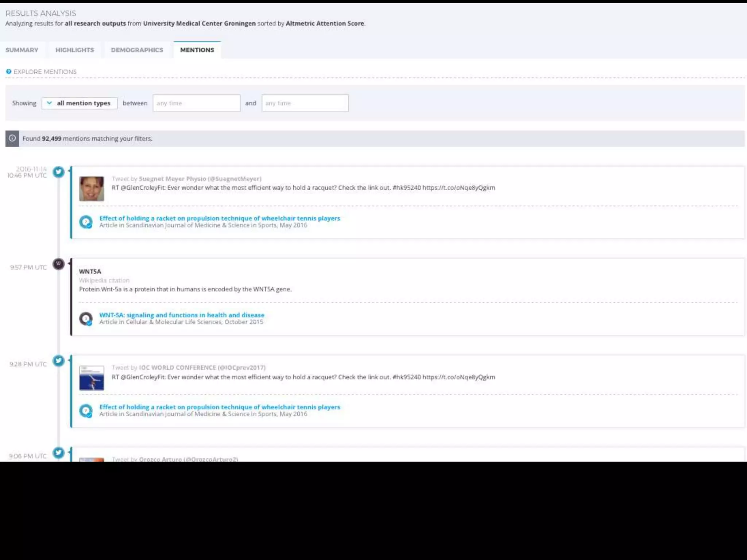Click the Twitter icon beside the 9:06 PM mention
This screenshot has height=560, width=747.
(x=58, y=453)
